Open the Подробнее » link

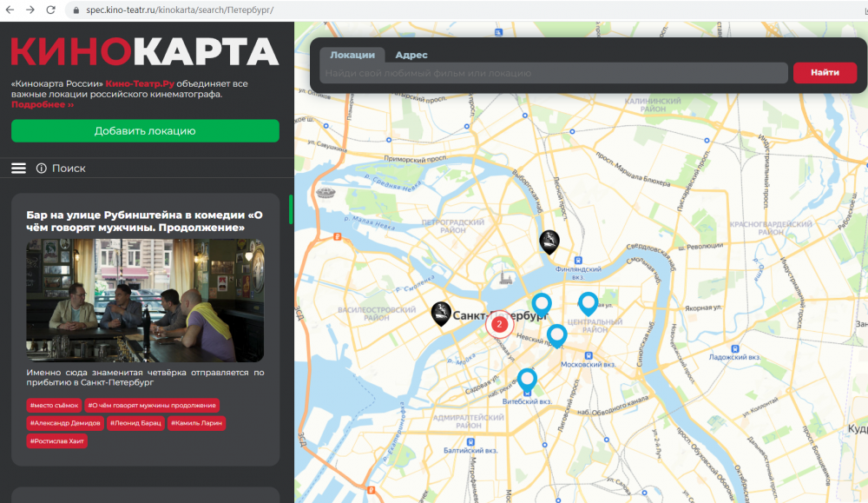[42, 105]
